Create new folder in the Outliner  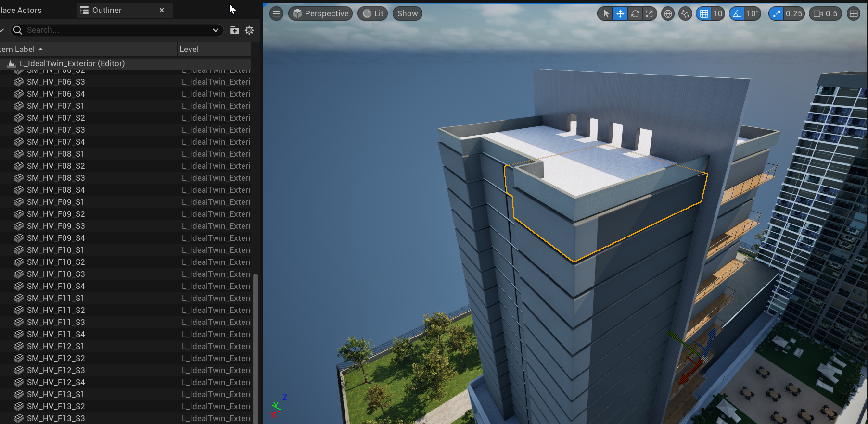235,30
